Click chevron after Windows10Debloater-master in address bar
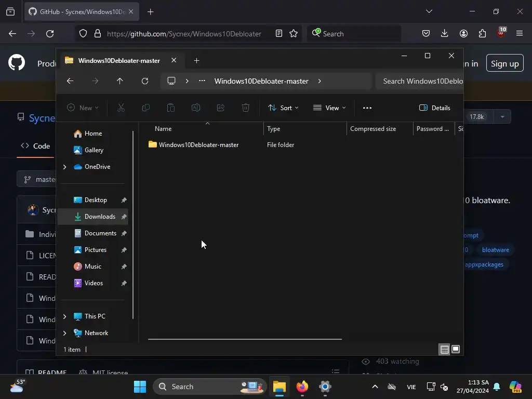Viewport: 532px width, 399px height. click(x=320, y=81)
